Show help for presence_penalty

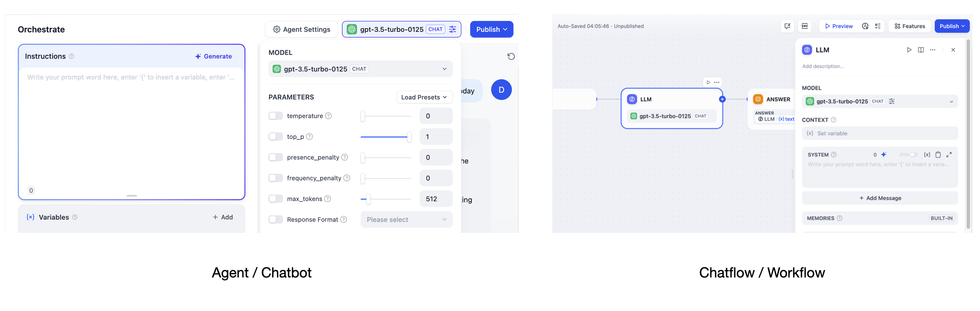pos(345,157)
